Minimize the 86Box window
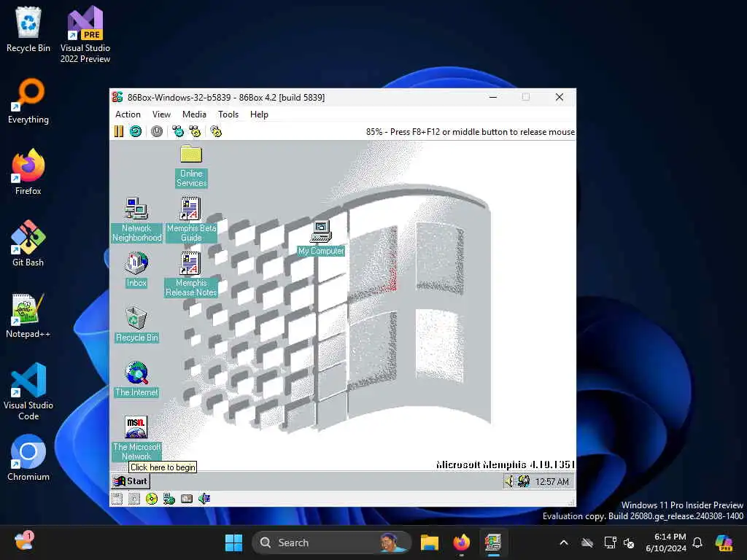Screen dimensions: 747x560 (x=493, y=97)
